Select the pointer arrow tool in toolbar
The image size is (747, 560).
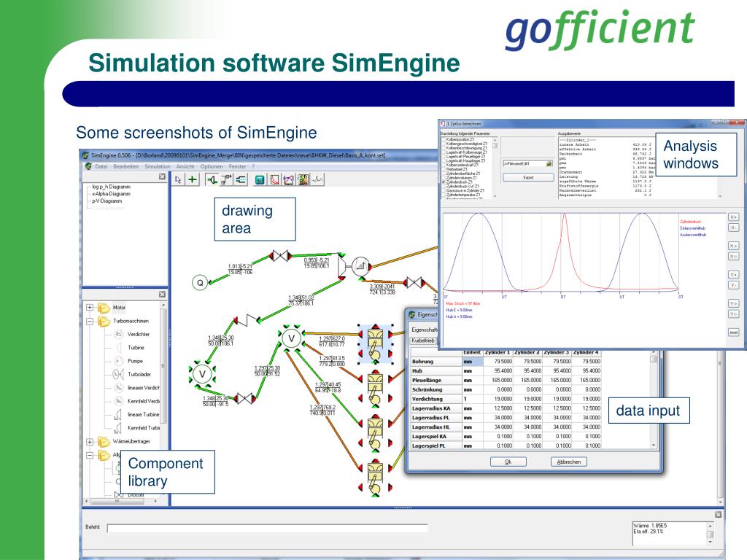[178, 179]
